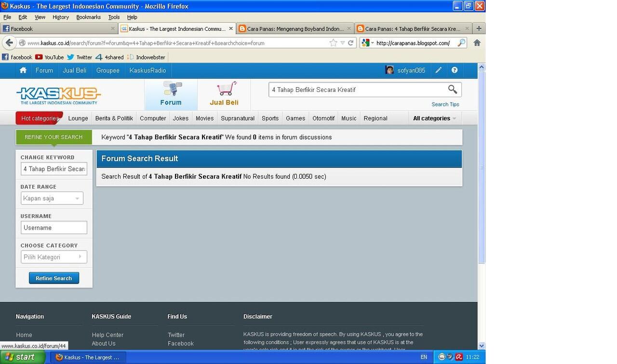This screenshot has width=617, height=364.
Task: Reload the page with refresh icon
Action: click(350, 43)
